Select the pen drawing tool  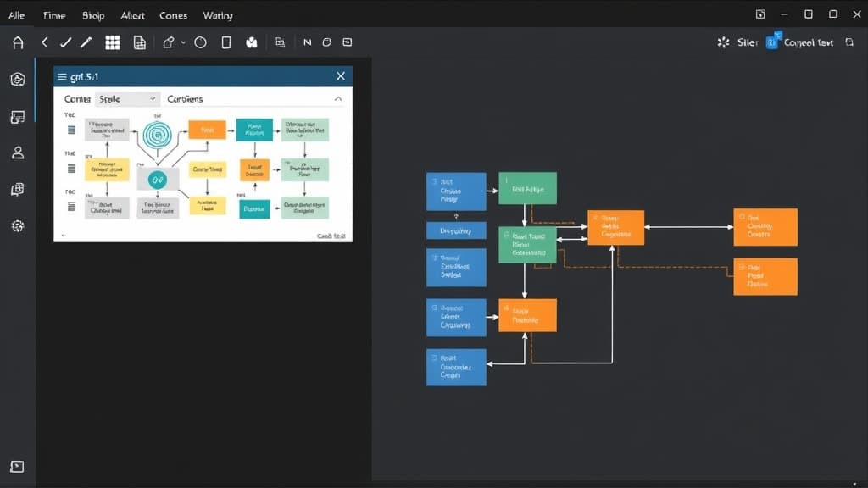click(85, 41)
